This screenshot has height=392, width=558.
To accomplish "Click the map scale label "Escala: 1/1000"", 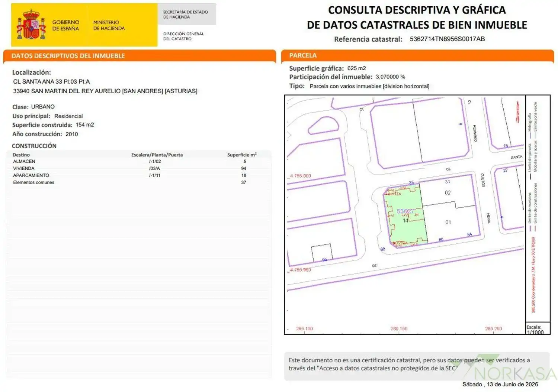I will [x=535, y=330].
